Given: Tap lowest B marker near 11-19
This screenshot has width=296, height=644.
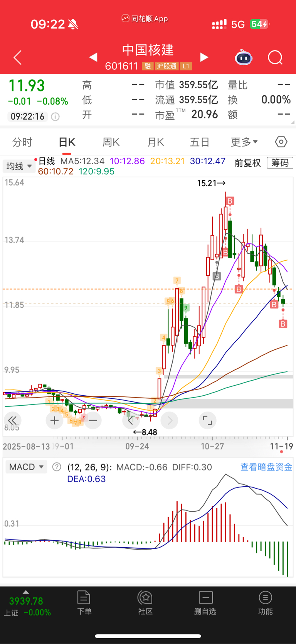Looking at the screenshot, I should click(283, 324).
